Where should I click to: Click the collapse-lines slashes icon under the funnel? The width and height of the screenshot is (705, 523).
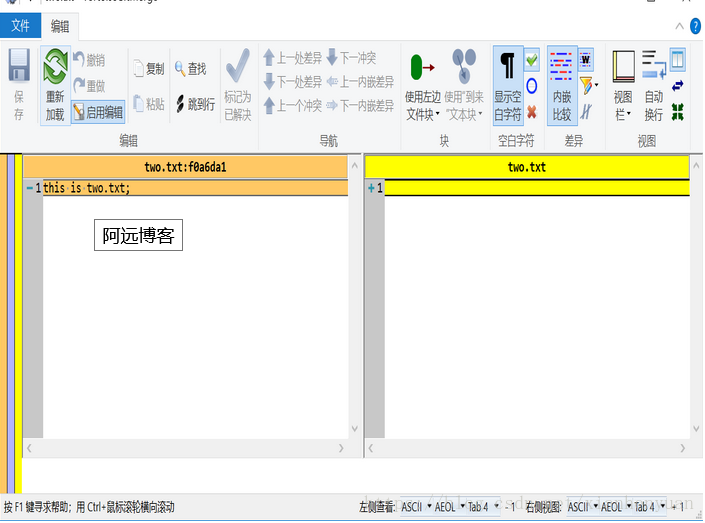586,112
